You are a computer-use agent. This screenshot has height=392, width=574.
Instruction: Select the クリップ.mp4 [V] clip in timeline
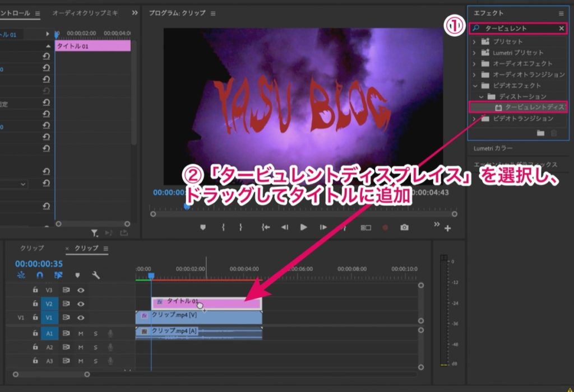click(199, 317)
